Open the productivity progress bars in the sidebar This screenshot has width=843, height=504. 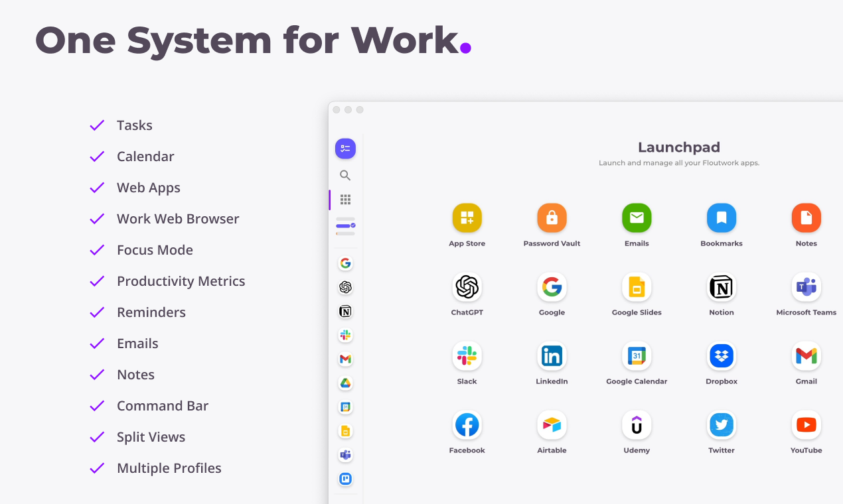[x=345, y=226]
